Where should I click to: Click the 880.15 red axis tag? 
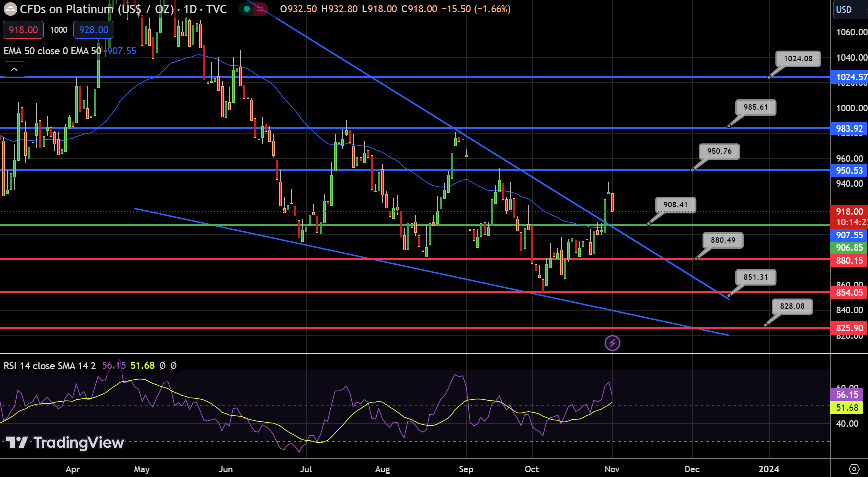point(849,260)
